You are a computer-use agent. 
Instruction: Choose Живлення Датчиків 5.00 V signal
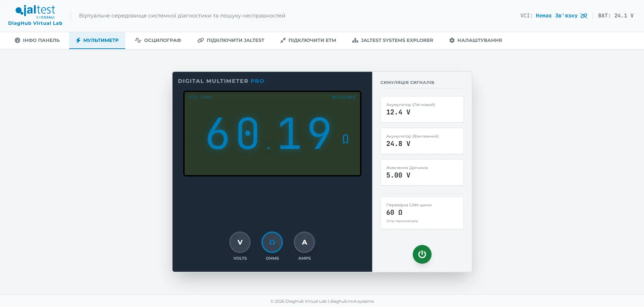[422, 172]
